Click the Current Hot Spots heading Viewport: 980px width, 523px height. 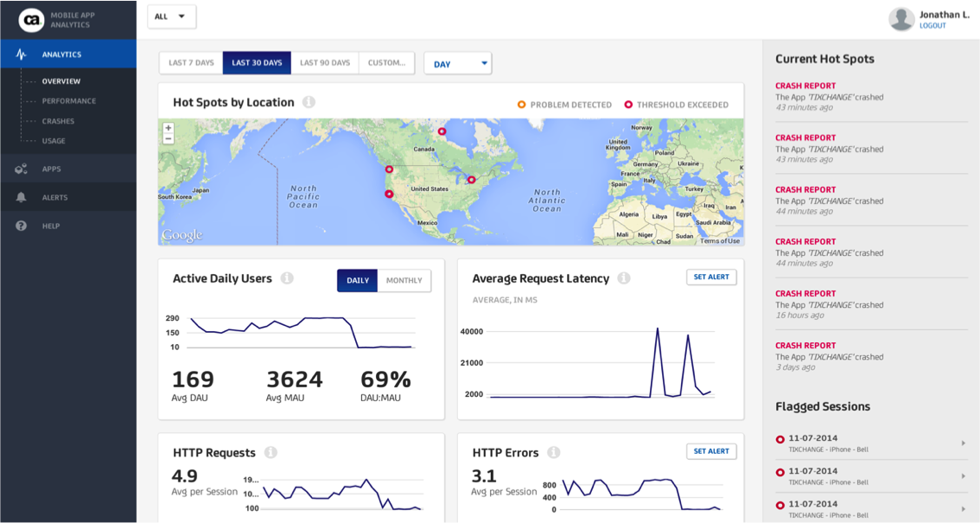825,59
